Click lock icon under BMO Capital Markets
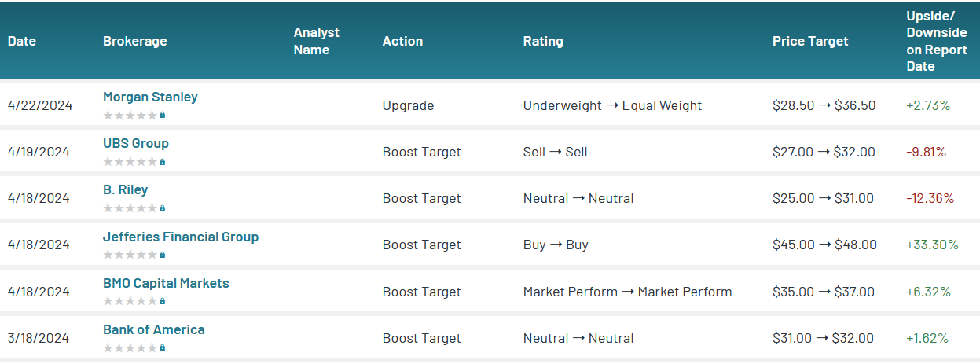The width and height of the screenshot is (980, 364). coord(162,301)
